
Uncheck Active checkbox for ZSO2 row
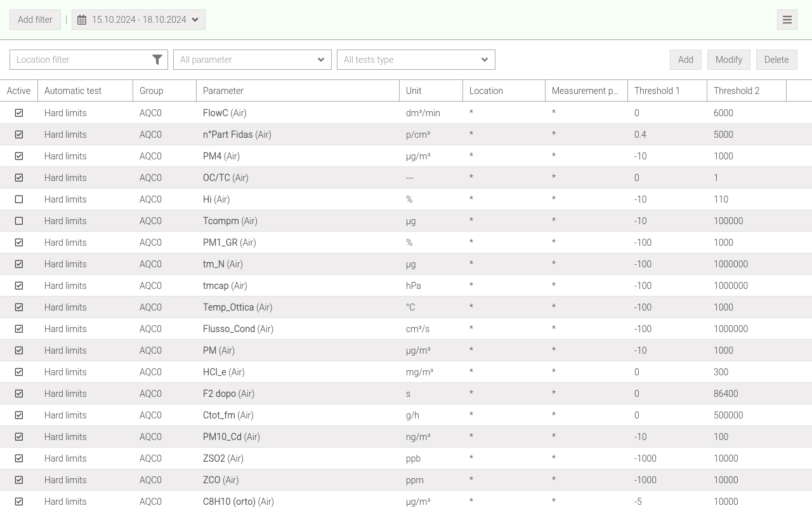coord(19,458)
